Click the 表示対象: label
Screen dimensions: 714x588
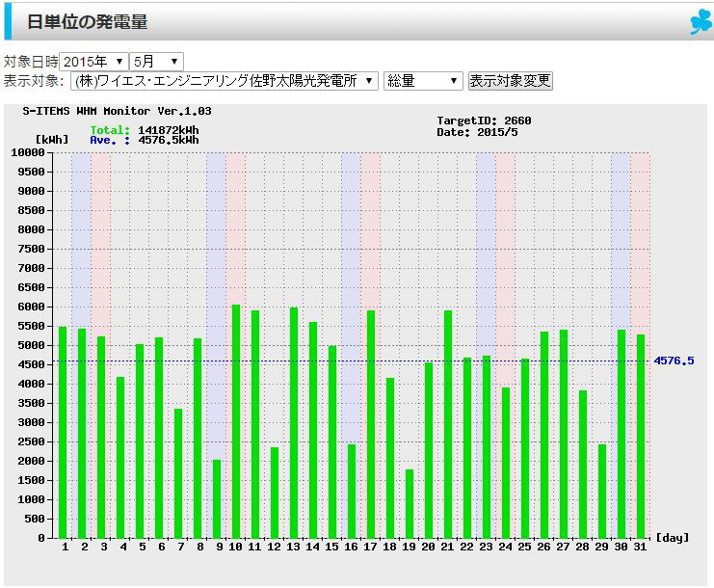point(34,81)
